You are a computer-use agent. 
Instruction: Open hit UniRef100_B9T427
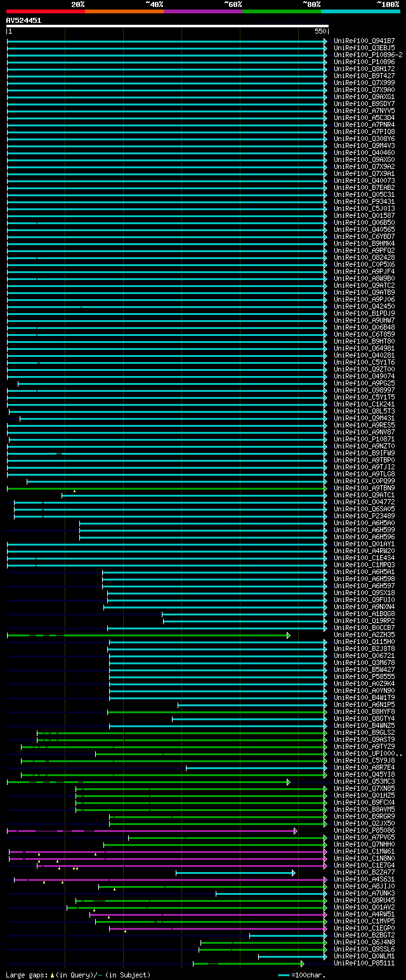pos(364,76)
